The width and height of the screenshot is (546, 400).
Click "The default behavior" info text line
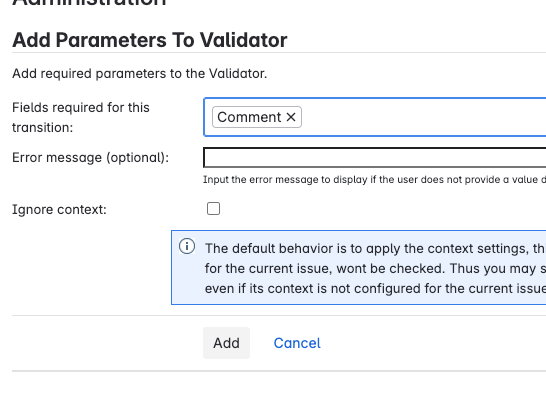coord(375,248)
